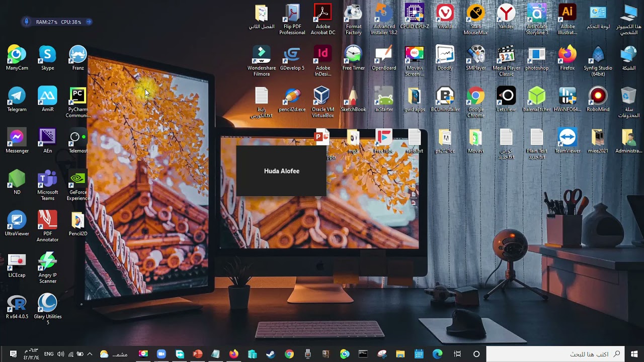Open the OpenBoard desktop icon
Viewport: 644px width, 362px height.
pyautogui.click(x=384, y=58)
